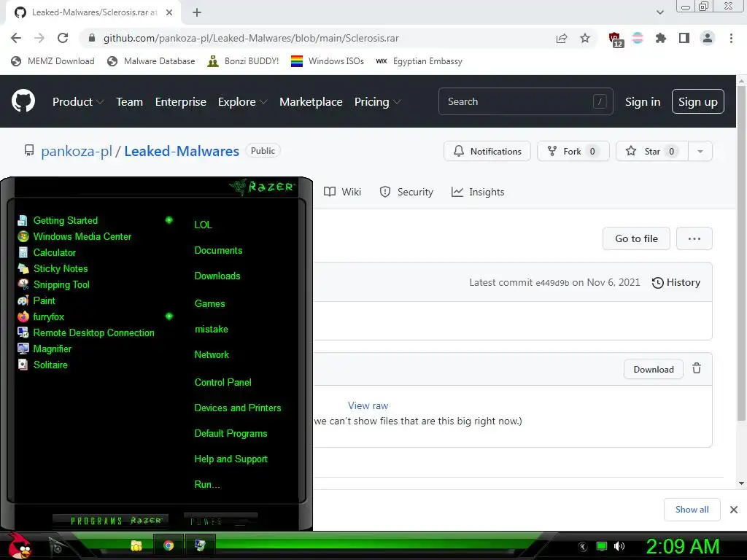Click the share page icon in address bar
747x560 pixels.
pyautogui.click(x=562, y=38)
